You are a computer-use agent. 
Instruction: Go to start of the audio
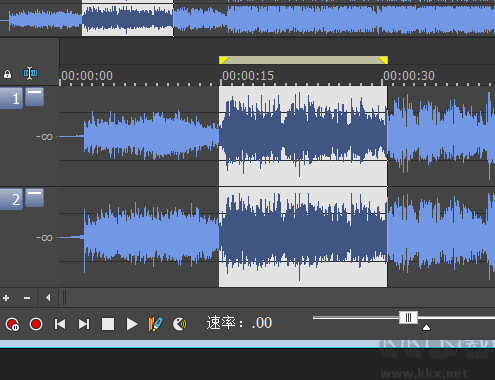(x=60, y=324)
